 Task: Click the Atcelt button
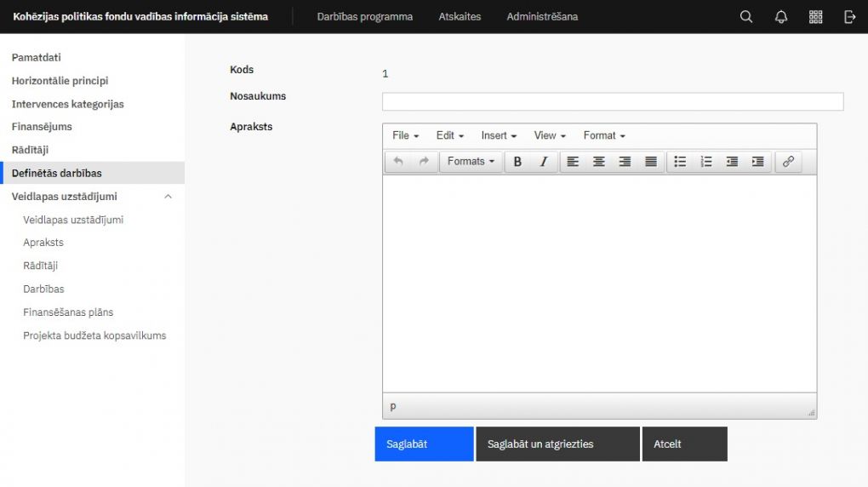click(x=684, y=444)
